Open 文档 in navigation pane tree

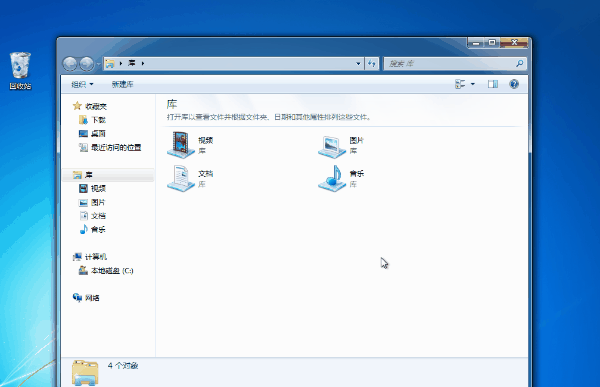98,216
